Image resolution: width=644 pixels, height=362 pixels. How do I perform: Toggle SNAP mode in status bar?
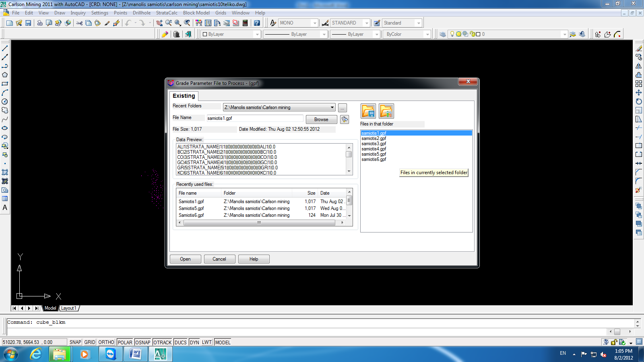pos(75,342)
